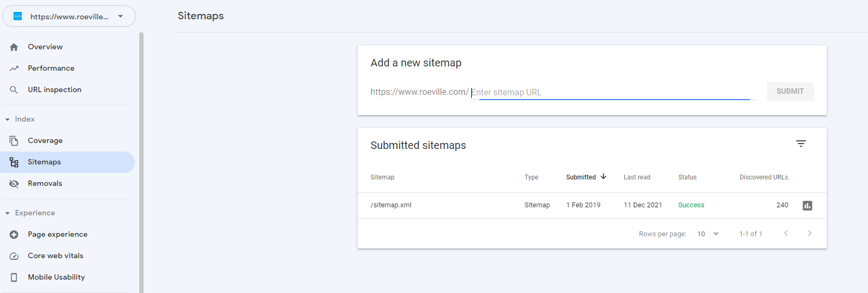Open the property selector dropdown
The image size is (868, 293).
(x=69, y=16)
